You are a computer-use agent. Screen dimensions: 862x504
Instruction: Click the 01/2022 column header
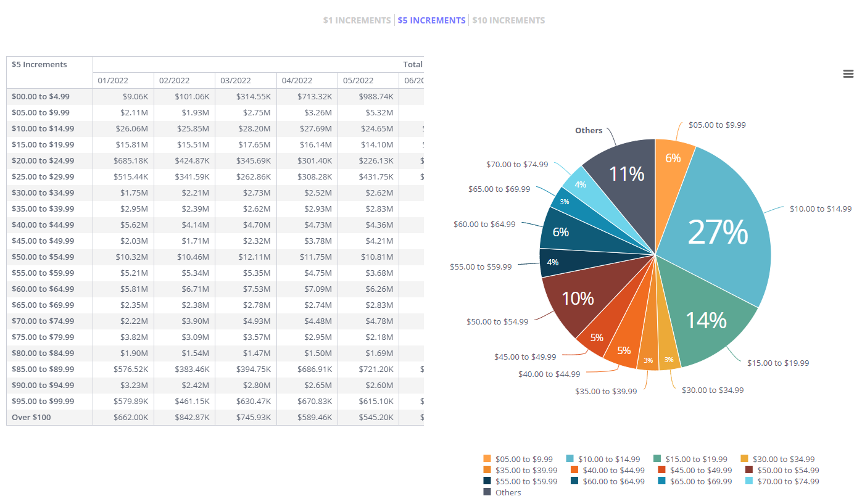112,81
